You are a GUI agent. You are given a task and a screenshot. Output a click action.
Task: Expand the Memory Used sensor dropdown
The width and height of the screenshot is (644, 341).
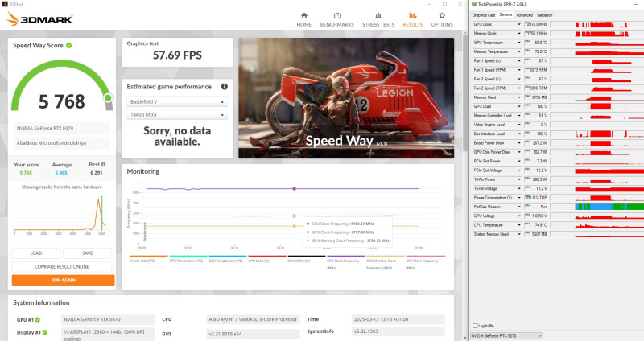[x=519, y=97]
